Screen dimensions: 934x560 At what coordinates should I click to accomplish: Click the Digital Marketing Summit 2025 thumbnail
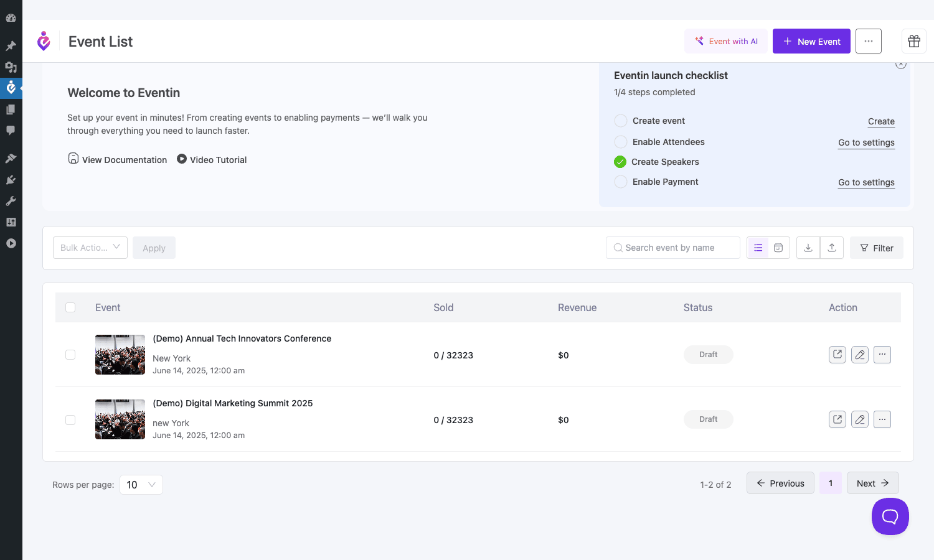120,419
